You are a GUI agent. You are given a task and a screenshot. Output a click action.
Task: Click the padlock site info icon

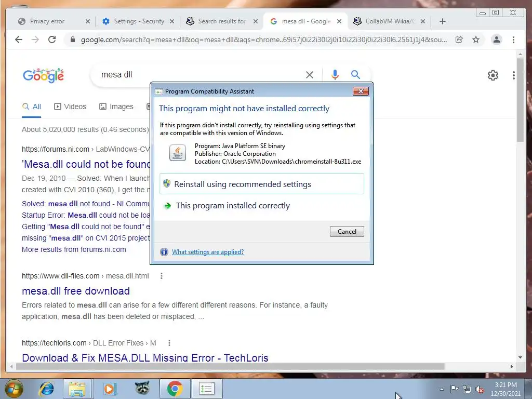pyautogui.click(x=72, y=39)
